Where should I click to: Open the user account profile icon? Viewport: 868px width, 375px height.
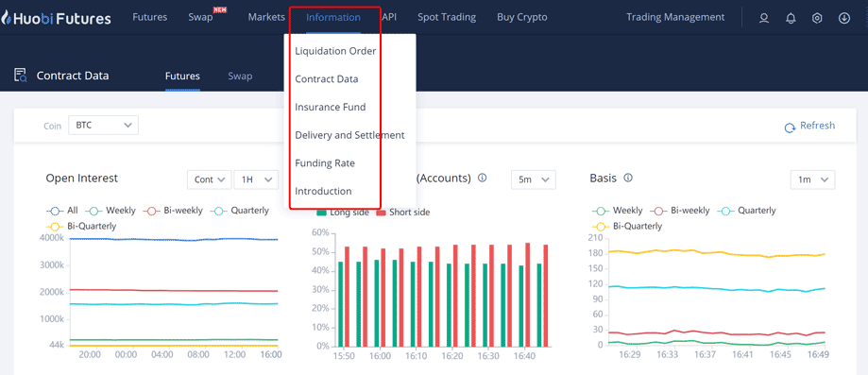(x=764, y=18)
